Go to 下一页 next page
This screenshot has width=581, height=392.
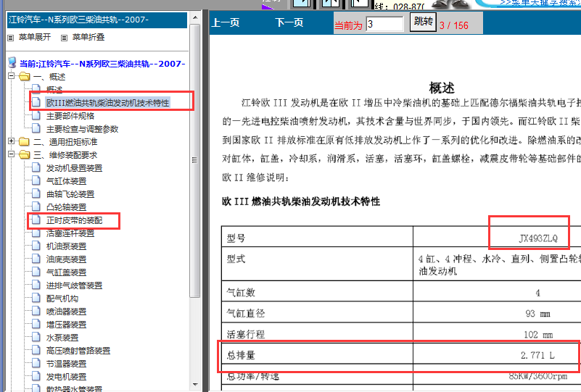tap(289, 22)
